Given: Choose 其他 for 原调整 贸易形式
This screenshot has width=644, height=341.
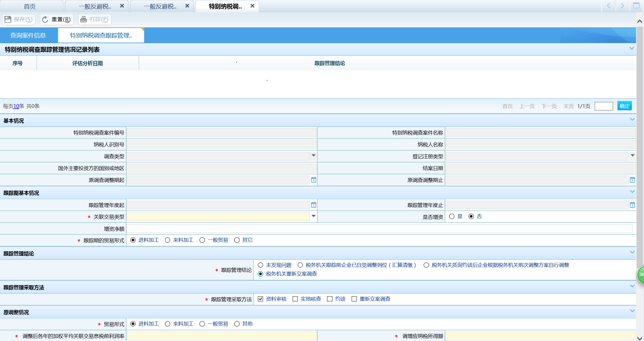Looking at the screenshot, I should pyautogui.click(x=237, y=324).
